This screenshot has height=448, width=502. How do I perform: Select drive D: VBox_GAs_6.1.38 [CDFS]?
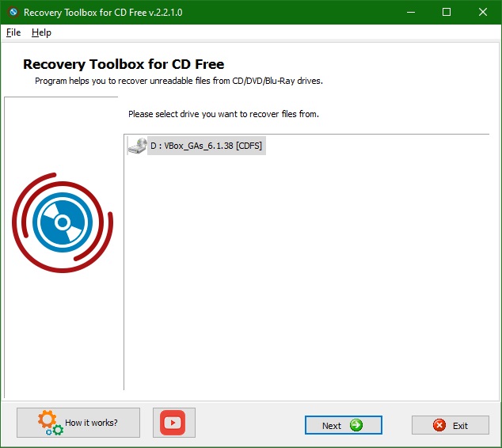(206, 146)
